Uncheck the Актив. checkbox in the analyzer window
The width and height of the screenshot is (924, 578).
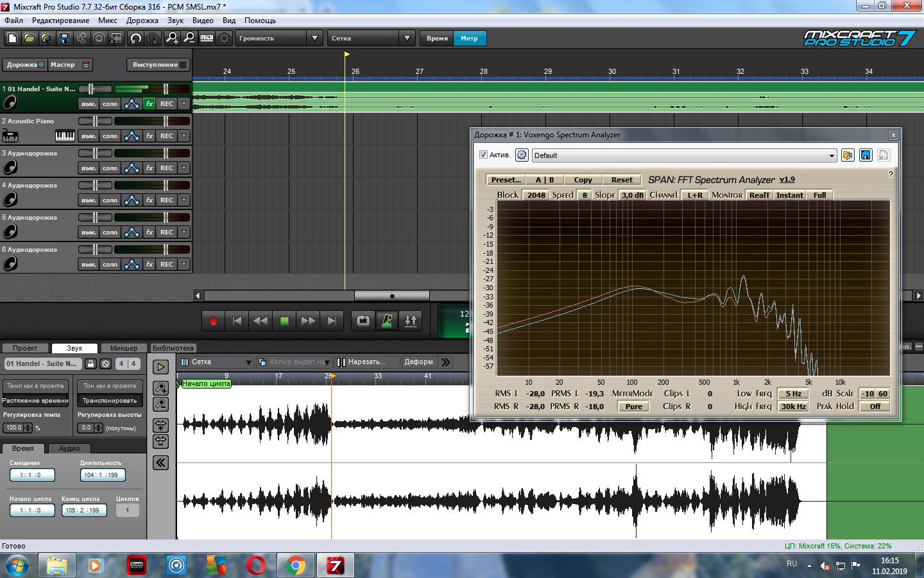tap(483, 155)
